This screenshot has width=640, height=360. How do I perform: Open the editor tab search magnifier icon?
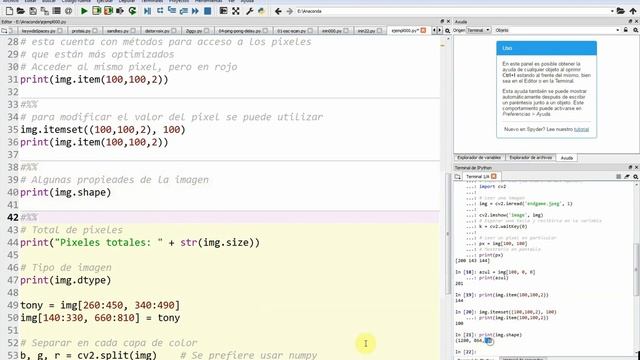click(x=447, y=31)
